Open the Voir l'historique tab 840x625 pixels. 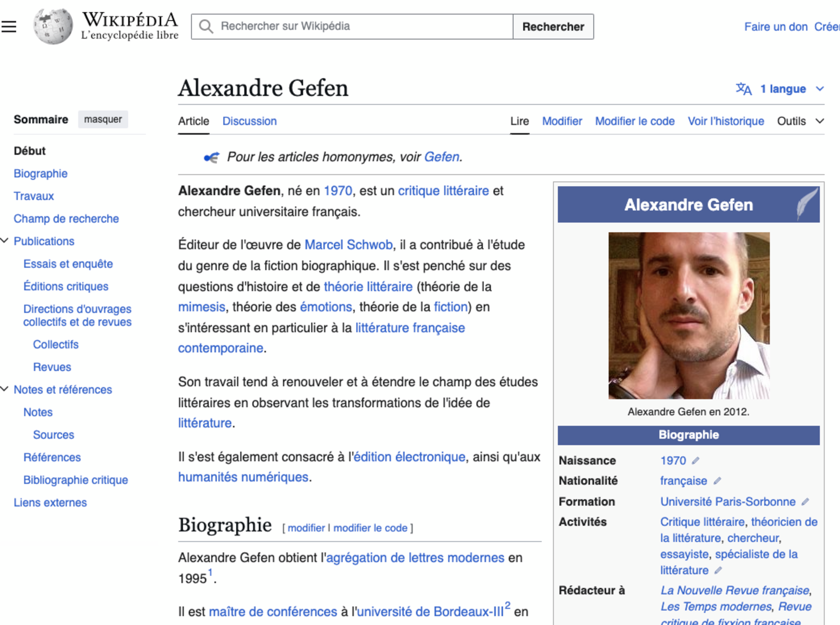click(725, 121)
